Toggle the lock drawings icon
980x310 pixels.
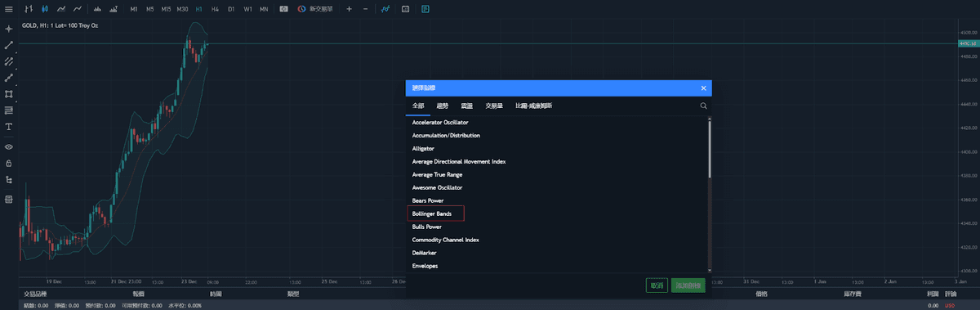pos(9,163)
